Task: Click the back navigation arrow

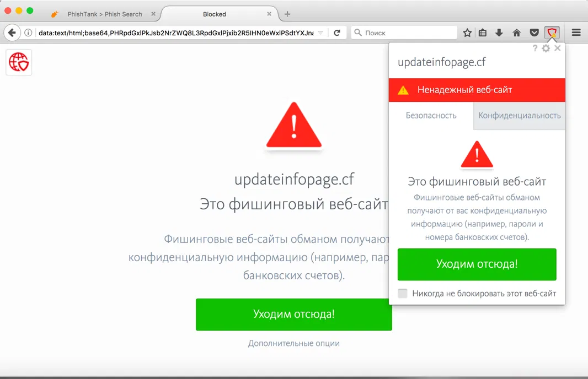Action: [12, 33]
